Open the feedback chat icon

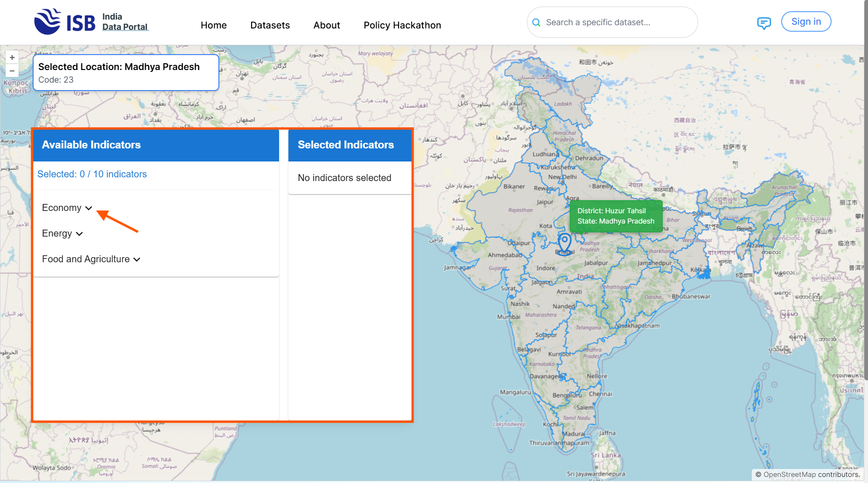pos(763,23)
